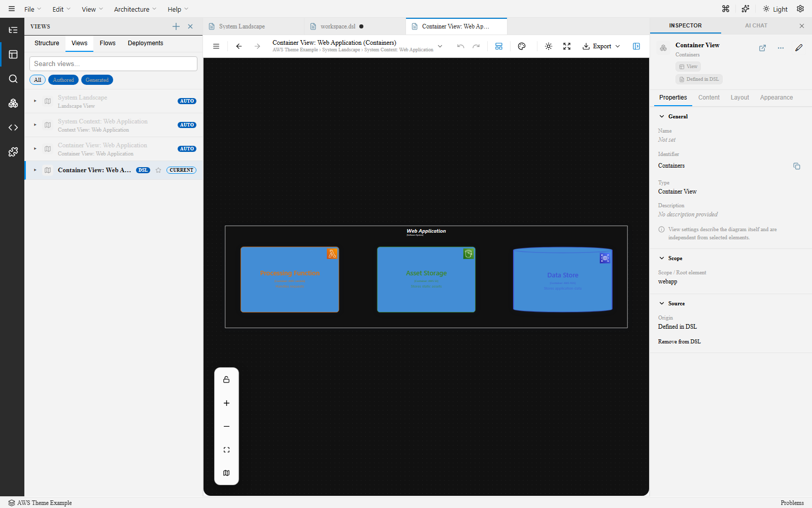
Task: Zoom in on the diagram canvas
Action: pyautogui.click(x=226, y=403)
